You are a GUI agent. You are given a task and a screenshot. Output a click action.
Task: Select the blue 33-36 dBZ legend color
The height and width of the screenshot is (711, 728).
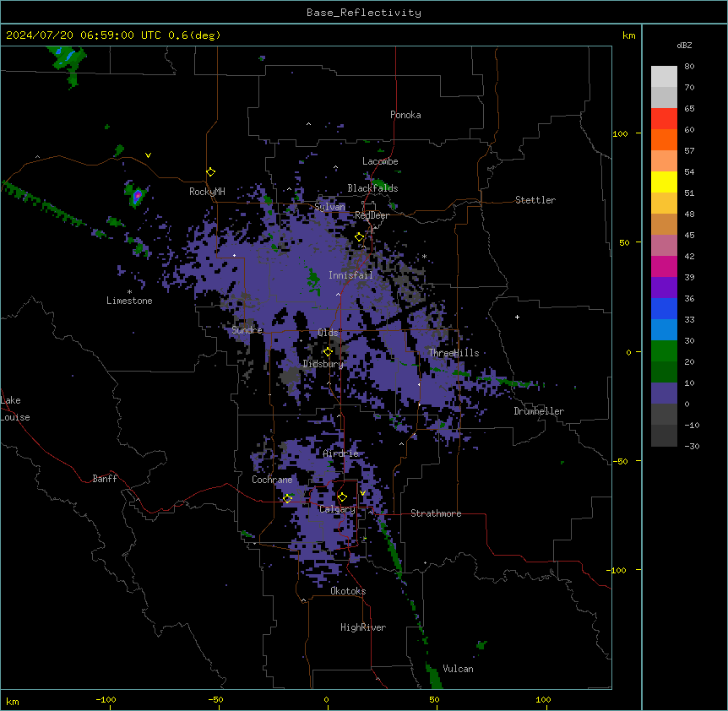coord(664,308)
